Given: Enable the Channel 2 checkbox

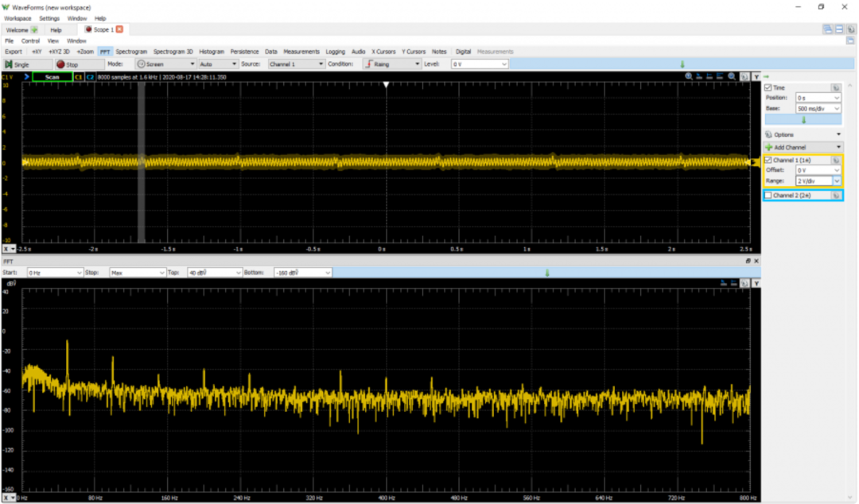Looking at the screenshot, I should point(768,195).
